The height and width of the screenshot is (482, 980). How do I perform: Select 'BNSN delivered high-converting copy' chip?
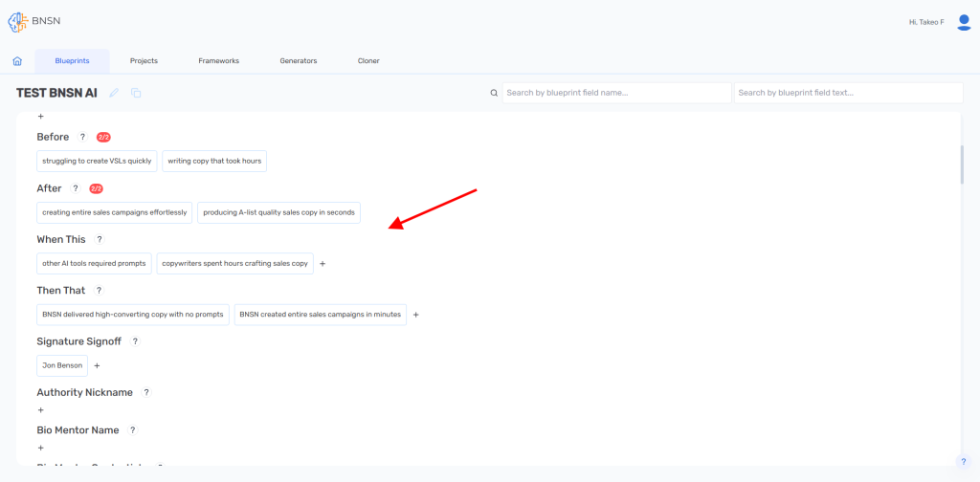pyautogui.click(x=133, y=315)
